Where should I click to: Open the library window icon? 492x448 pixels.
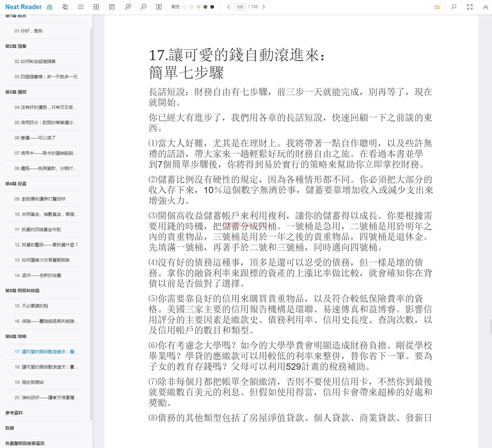point(65,7)
